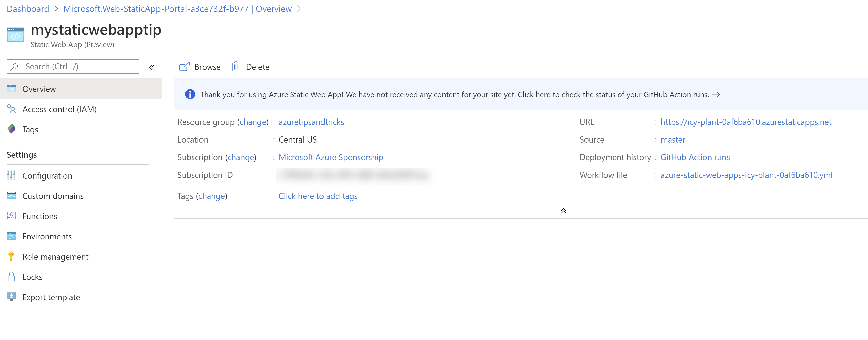Click the Deployment history label
The width and height of the screenshot is (868, 340).
point(615,157)
